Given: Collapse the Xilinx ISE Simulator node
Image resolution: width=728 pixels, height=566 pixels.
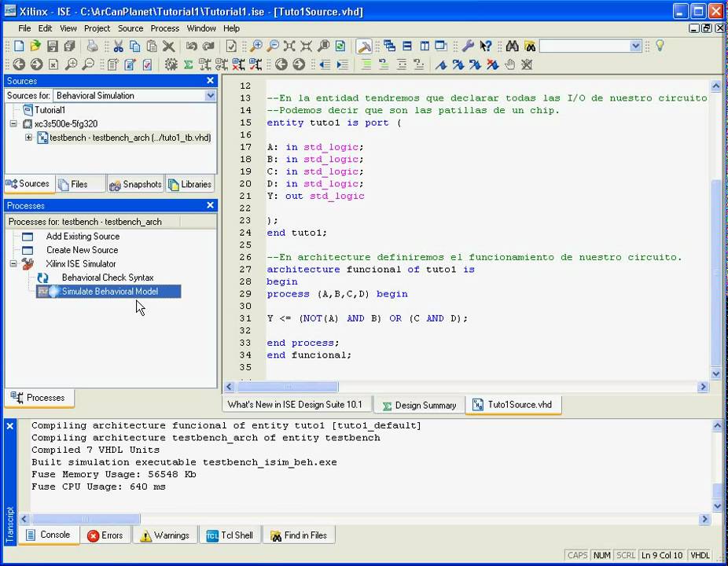Looking at the screenshot, I should tap(13, 263).
